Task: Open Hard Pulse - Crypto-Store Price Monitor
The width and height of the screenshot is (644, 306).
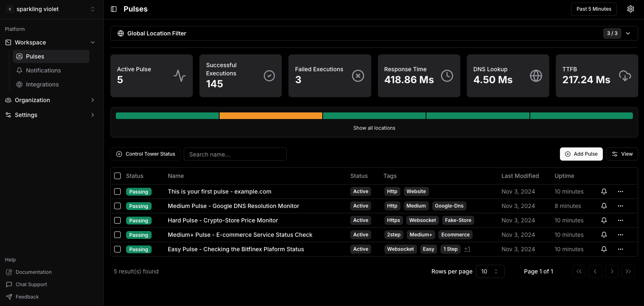Action: (x=223, y=220)
